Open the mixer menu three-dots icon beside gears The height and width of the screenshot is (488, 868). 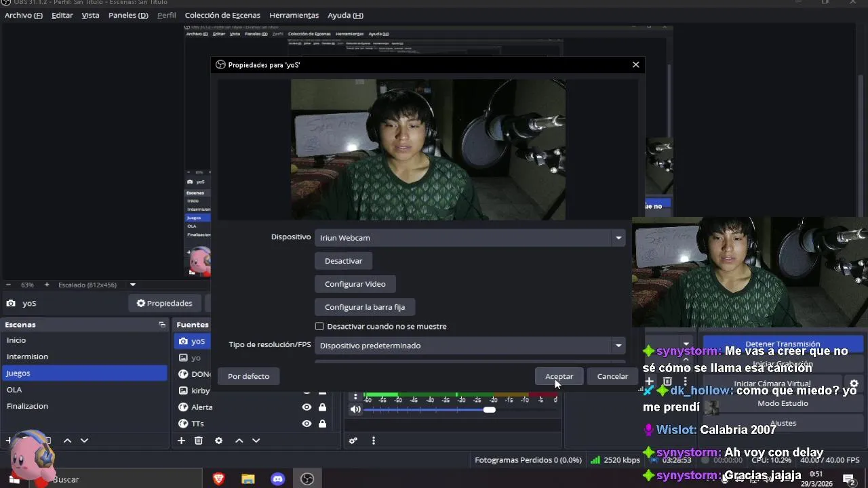tap(373, 441)
